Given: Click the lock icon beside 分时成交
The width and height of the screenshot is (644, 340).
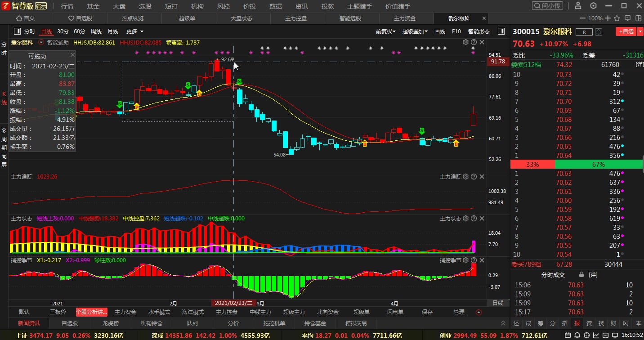Looking at the screenshot, I should click(581, 275).
